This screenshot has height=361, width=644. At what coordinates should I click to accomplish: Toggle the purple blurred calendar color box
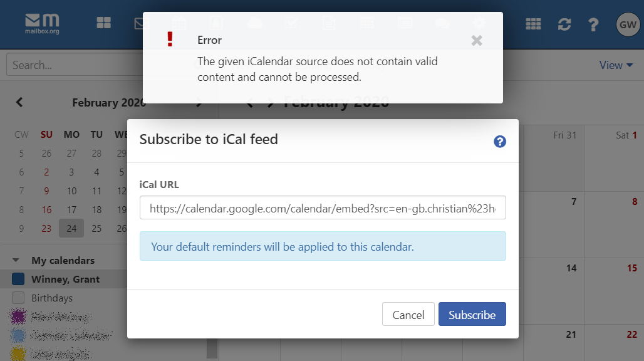pyautogui.click(x=18, y=317)
